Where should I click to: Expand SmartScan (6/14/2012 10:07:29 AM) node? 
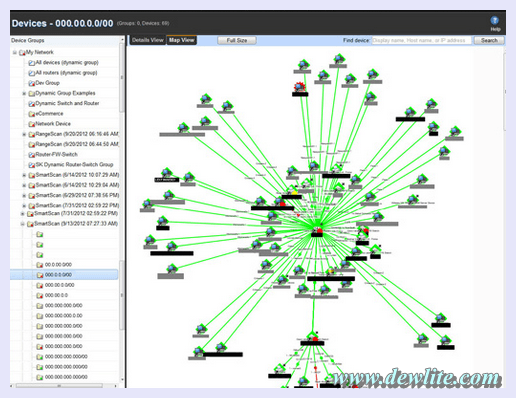pyautogui.click(x=24, y=175)
